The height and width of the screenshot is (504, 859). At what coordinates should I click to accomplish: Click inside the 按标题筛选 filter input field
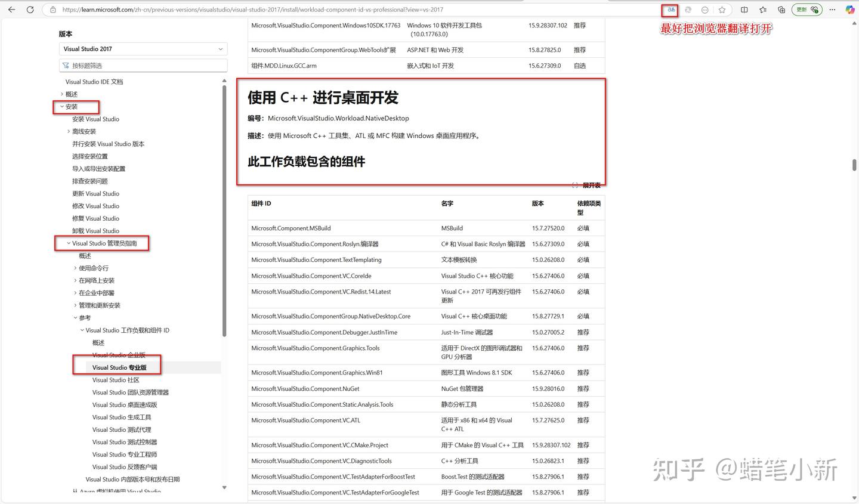coord(143,65)
